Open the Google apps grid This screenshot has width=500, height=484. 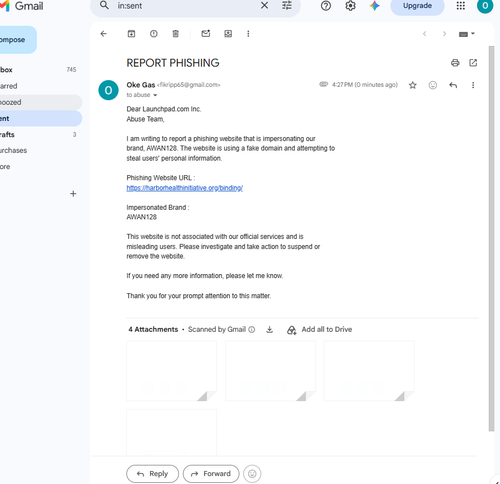461,6
